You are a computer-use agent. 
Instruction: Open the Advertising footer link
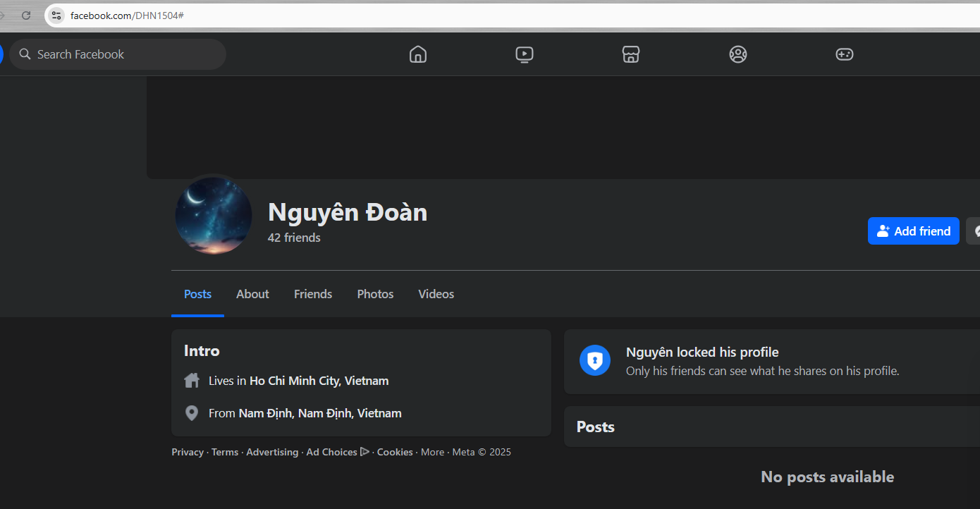tap(272, 452)
